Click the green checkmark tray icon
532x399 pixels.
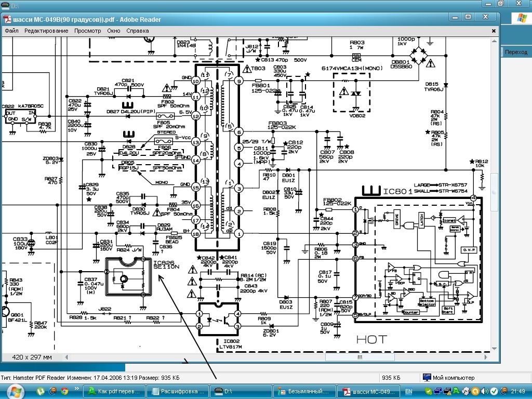pyautogui.click(x=494, y=392)
